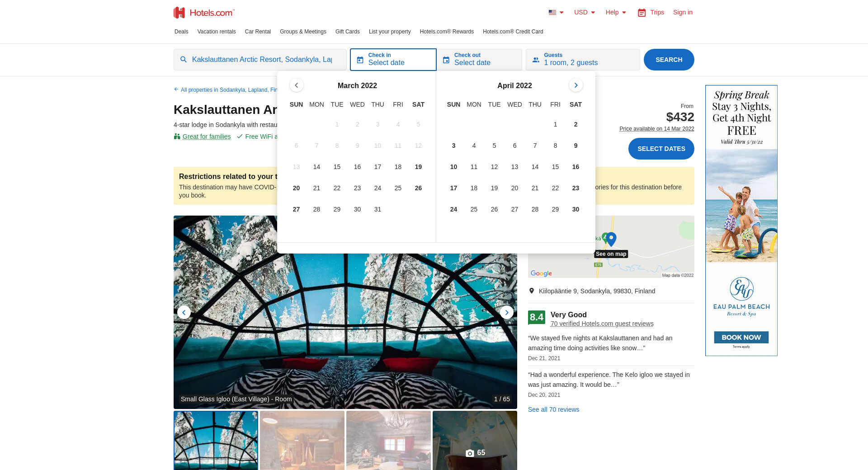Open the country flag language dropdown
This screenshot has width=868, height=470.
point(556,13)
